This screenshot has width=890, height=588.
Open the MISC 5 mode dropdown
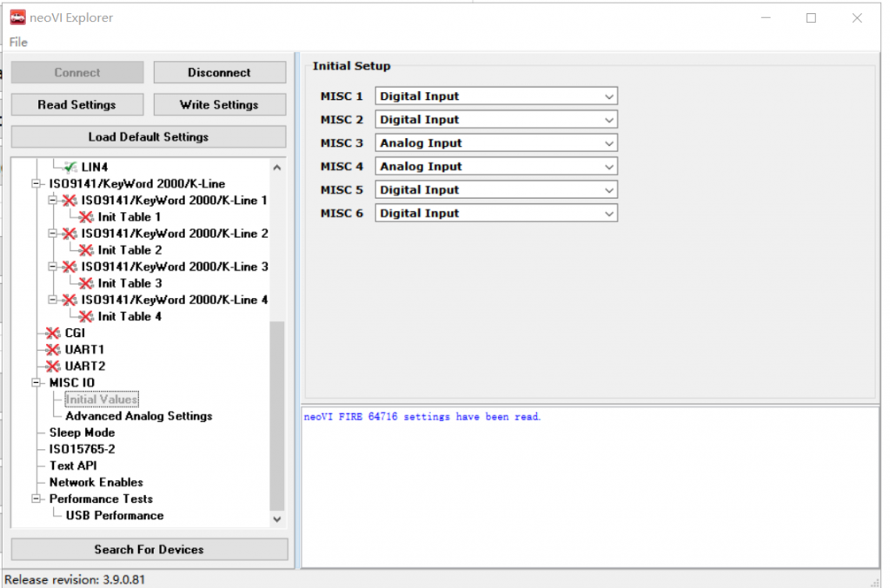click(496, 190)
